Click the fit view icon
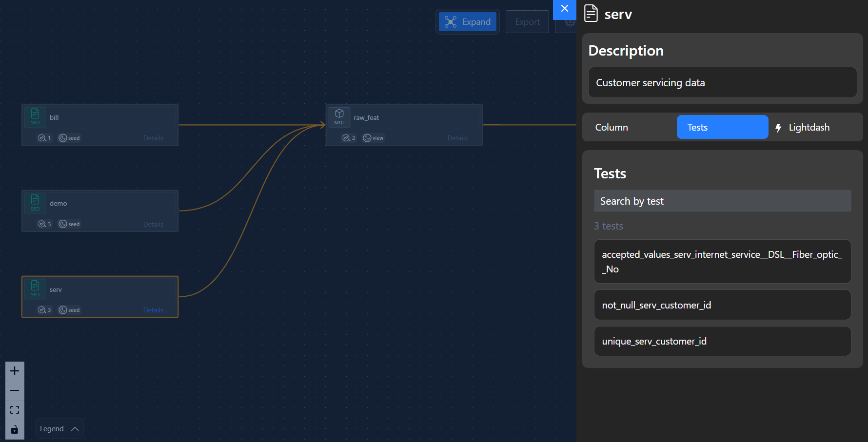Viewport: 868px width, 442px height. pyautogui.click(x=15, y=410)
